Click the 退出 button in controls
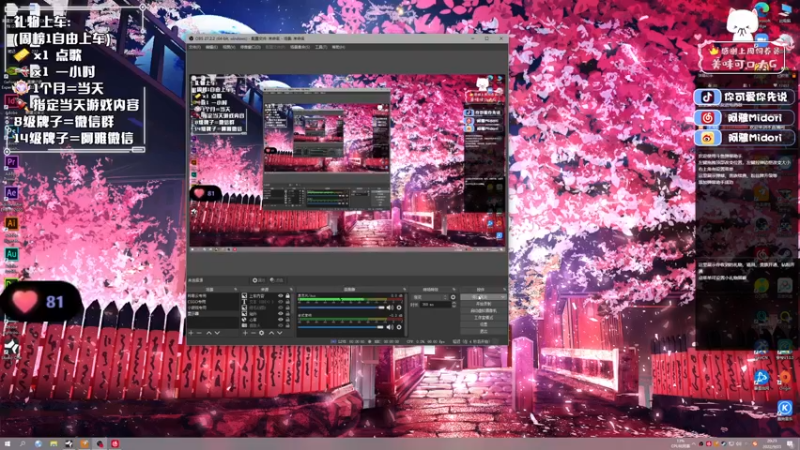The width and height of the screenshot is (800, 450). tap(484, 331)
